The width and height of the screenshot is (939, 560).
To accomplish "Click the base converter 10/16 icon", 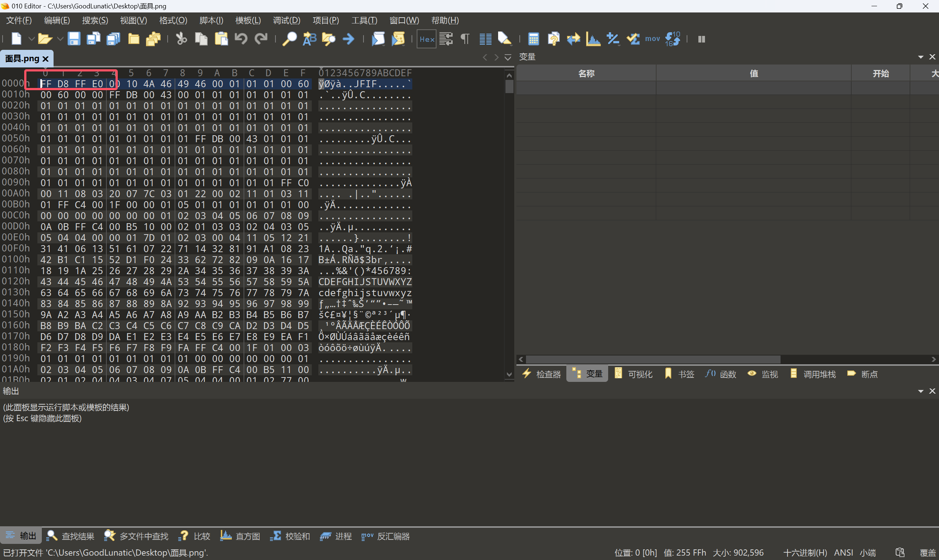I will pyautogui.click(x=672, y=39).
